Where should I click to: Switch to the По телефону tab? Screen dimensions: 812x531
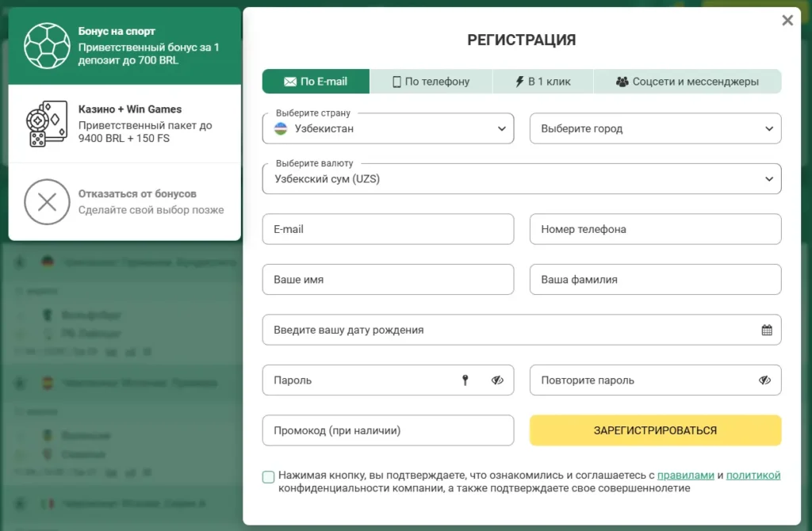click(x=431, y=82)
